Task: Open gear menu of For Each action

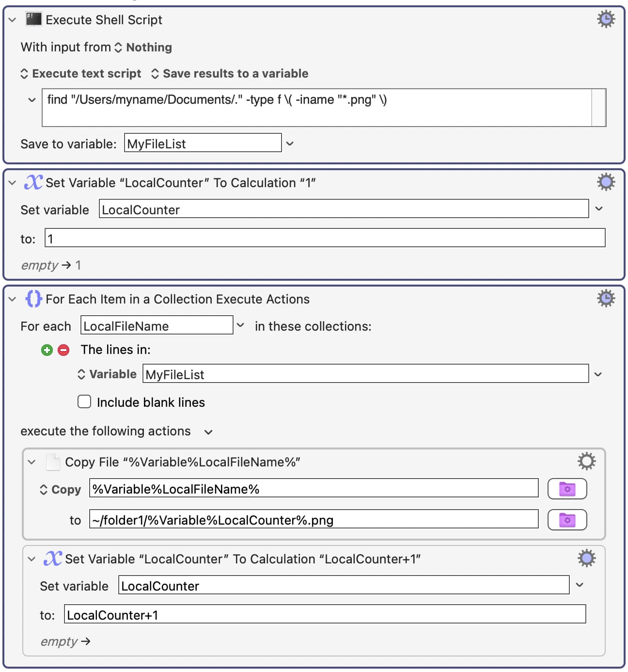Action: click(606, 299)
